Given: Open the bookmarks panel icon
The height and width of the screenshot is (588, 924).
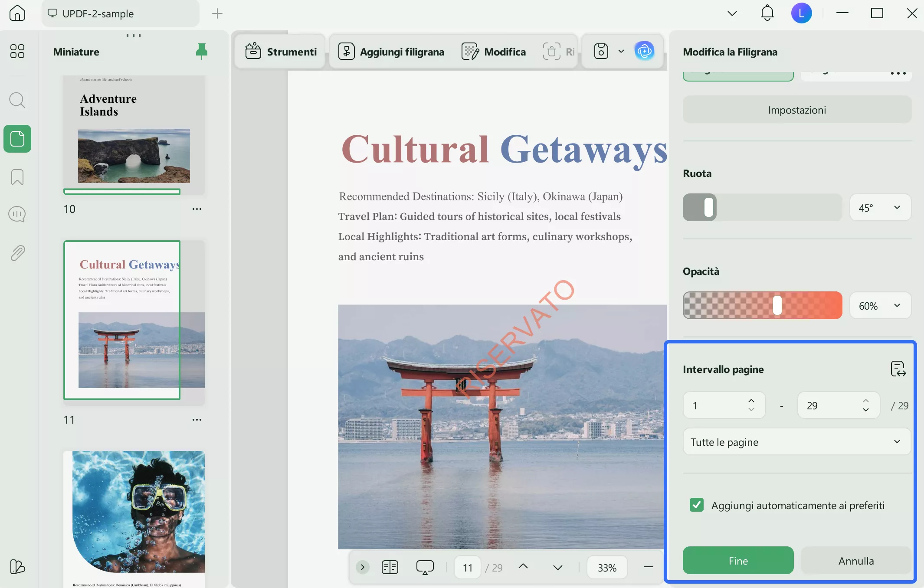Looking at the screenshot, I should pyautogui.click(x=17, y=177).
